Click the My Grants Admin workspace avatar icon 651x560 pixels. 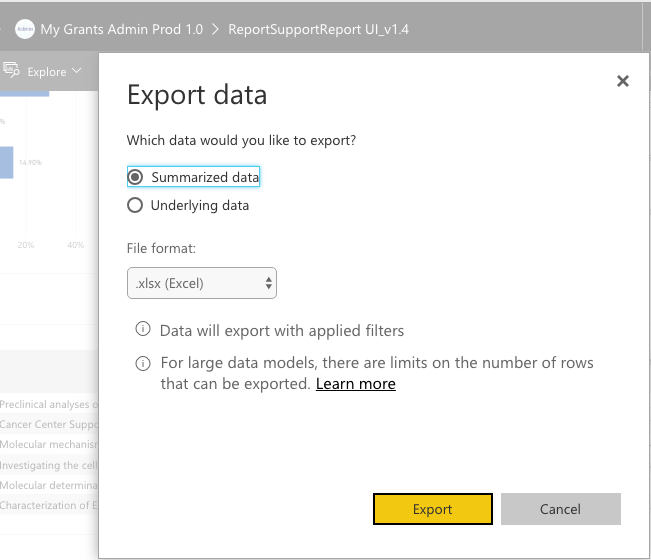[25, 29]
